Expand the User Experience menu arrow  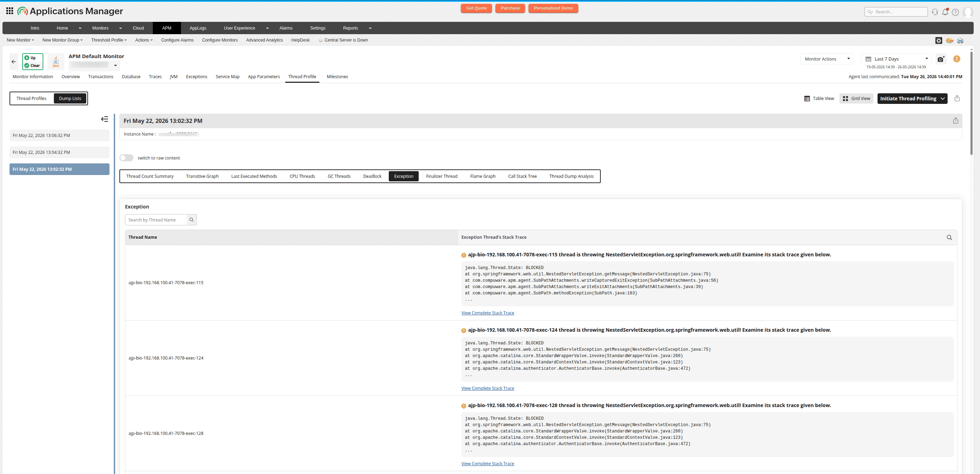[x=267, y=28]
